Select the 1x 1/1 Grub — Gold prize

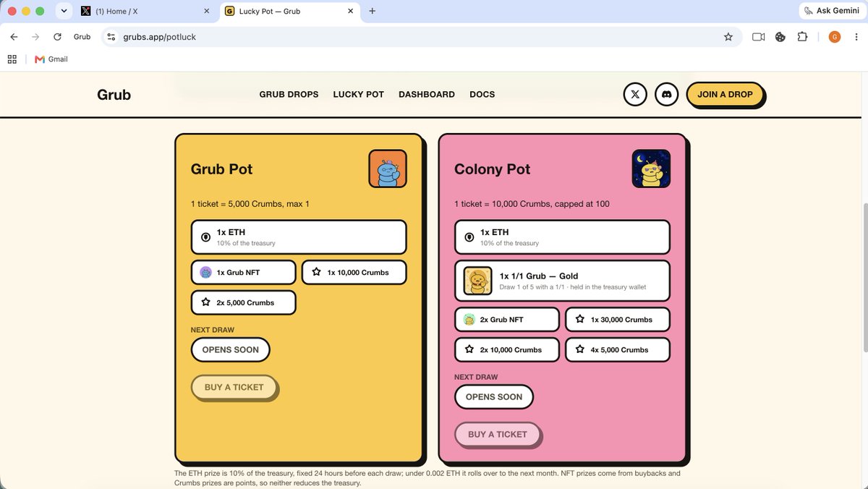click(562, 281)
